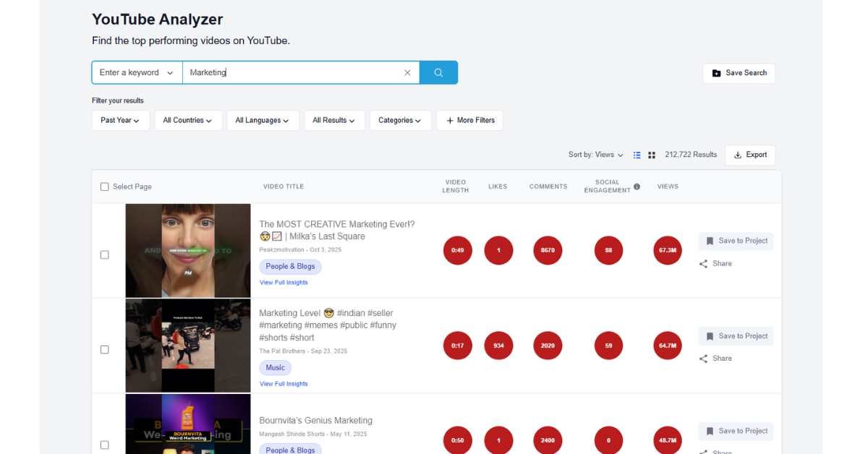
Task: Open the Marketing Level video thumbnail
Action: [188, 346]
